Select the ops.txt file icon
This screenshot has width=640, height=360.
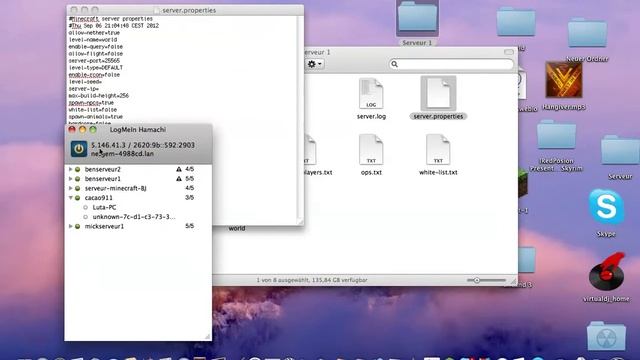pos(371,149)
